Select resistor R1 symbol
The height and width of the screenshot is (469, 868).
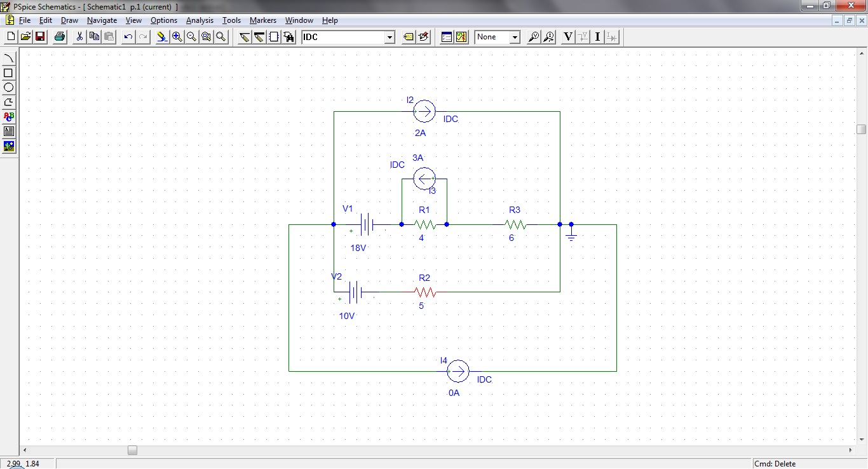pos(424,224)
